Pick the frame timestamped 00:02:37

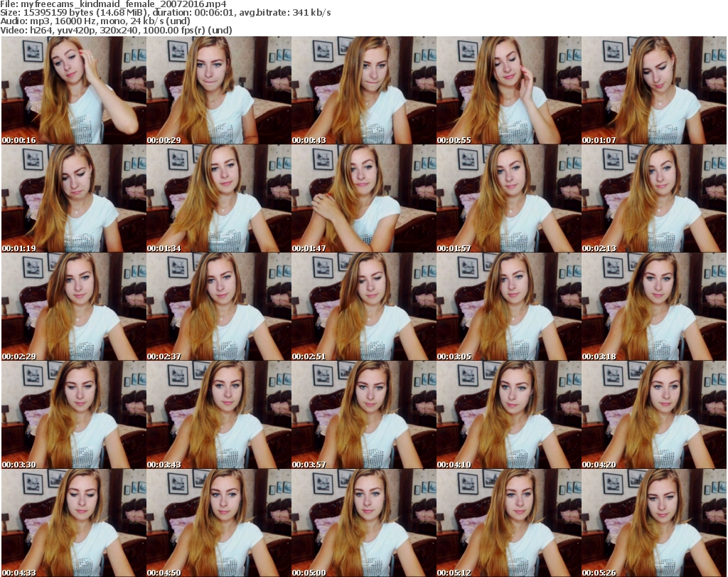tap(219, 307)
